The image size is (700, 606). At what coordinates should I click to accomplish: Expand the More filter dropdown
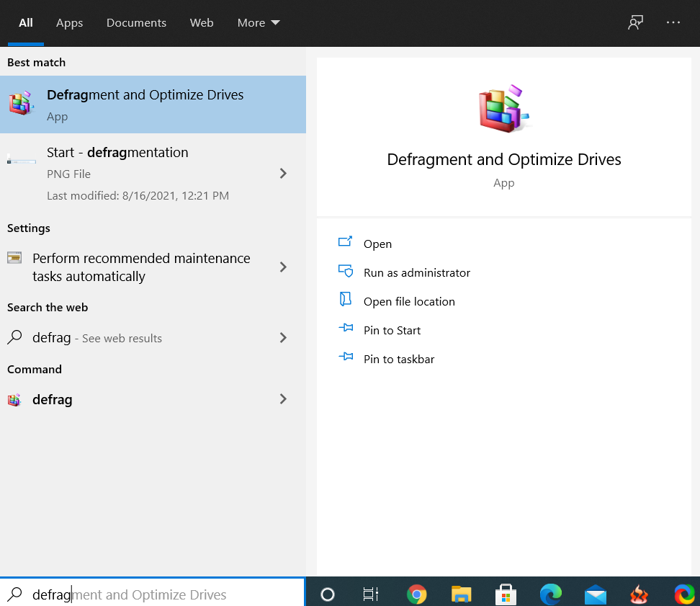tap(259, 23)
